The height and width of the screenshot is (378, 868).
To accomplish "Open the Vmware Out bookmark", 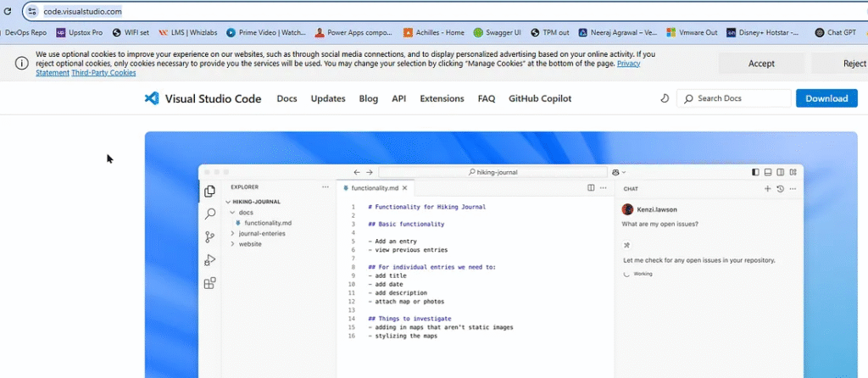I will 692,33.
